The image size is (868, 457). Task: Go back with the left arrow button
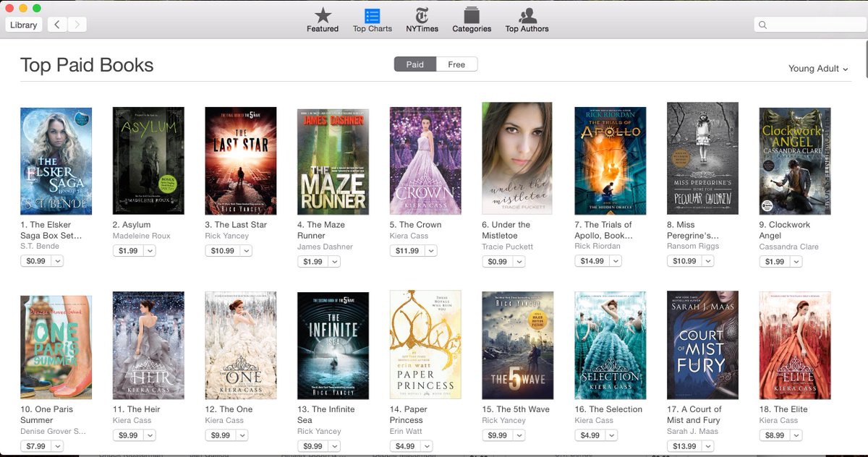pyautogui.click(x=57, y=25)
